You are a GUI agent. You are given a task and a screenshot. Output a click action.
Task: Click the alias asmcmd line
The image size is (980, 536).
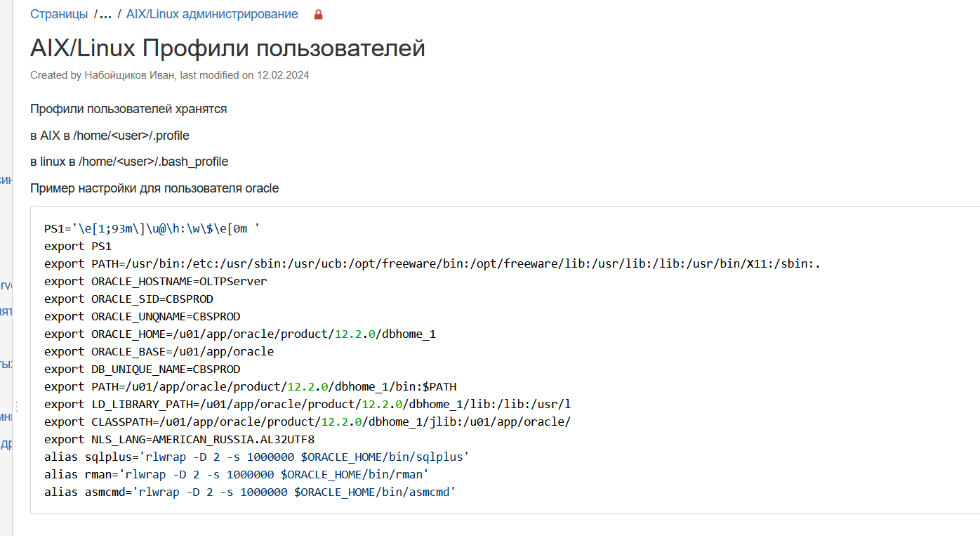(x=250, y=492)
